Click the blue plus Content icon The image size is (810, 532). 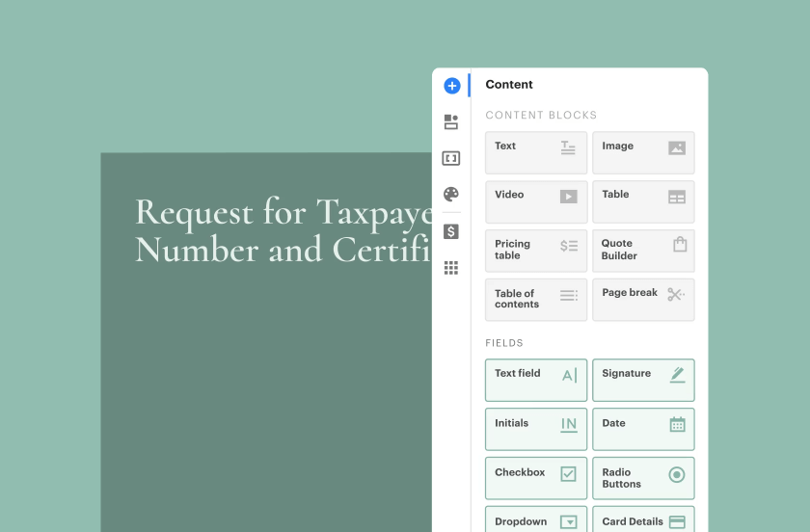(x=451, y=86)
